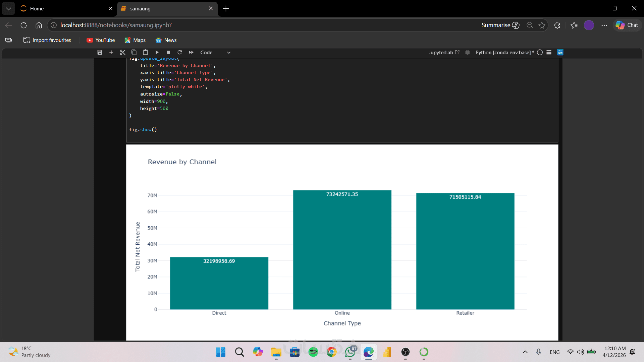Run the current cell
This screenshot has width=644, height=362.
[x=157, y=52]
